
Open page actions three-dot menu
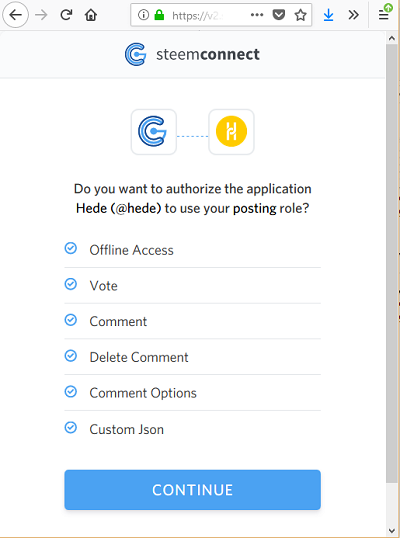[x=257, y=15]
